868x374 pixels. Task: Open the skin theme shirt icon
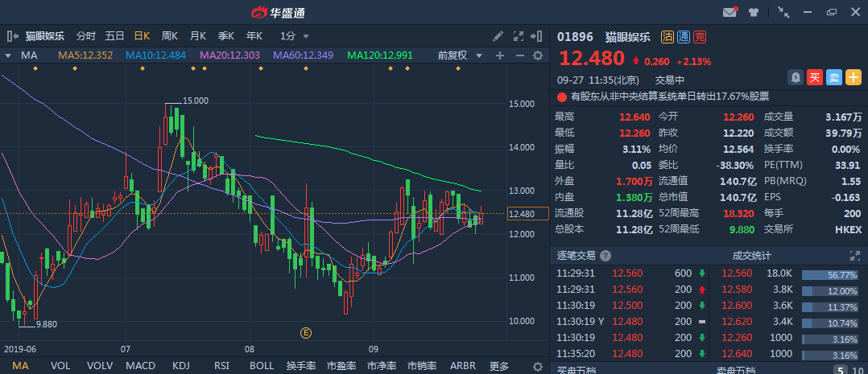tap(754, 11)
